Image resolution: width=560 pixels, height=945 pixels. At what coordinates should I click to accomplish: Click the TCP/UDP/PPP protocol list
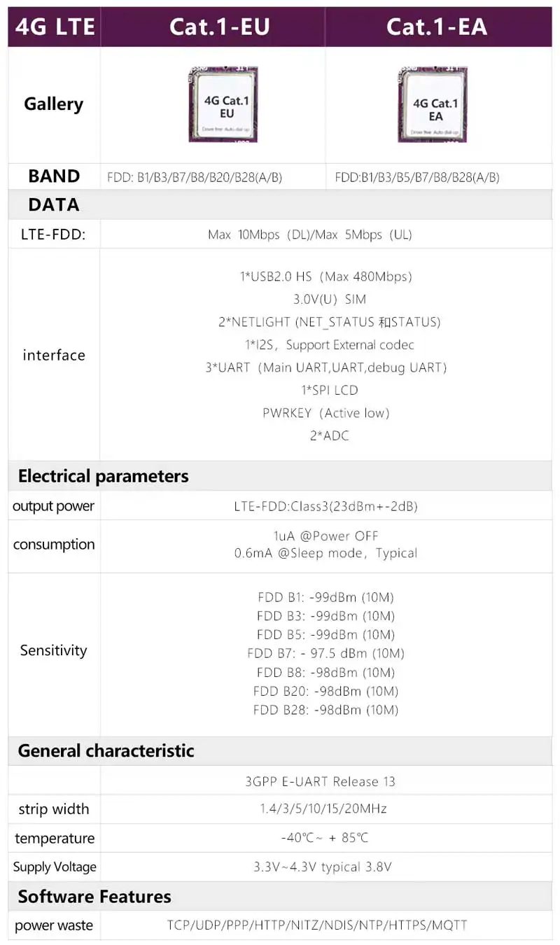[317, 925]
